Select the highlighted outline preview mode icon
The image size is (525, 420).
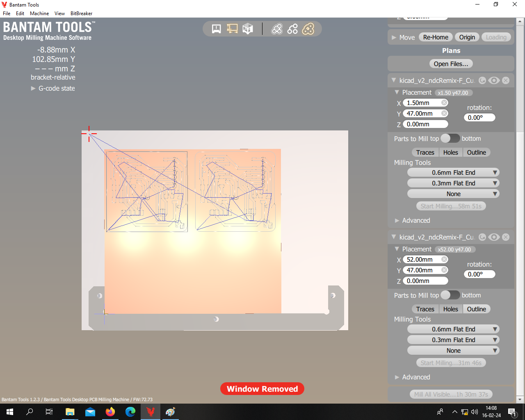pos(308,29)
